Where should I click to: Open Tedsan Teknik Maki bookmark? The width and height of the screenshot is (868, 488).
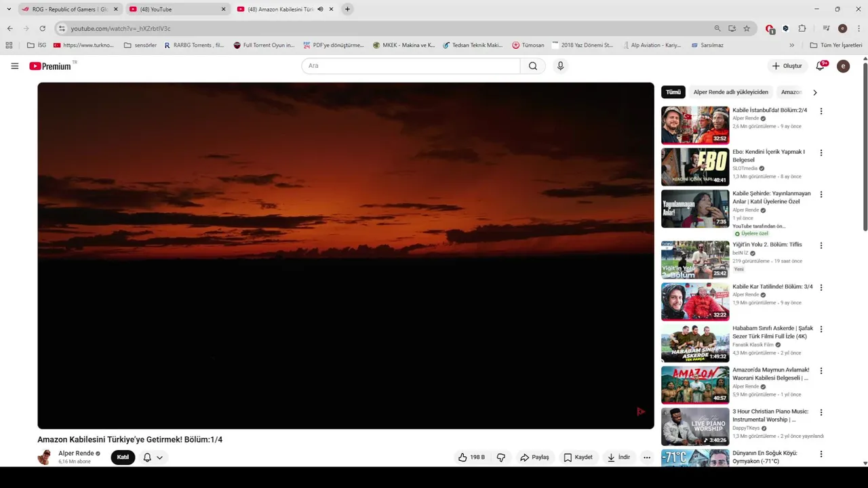(x=473, y=45)
